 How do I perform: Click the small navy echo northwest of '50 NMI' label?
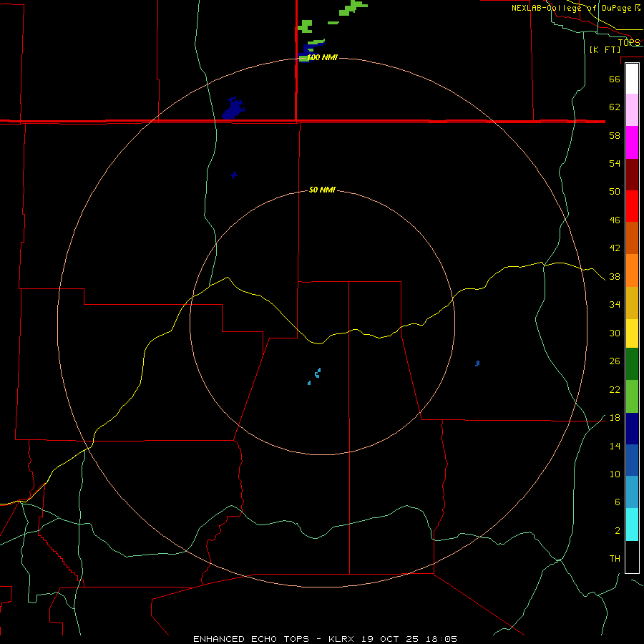click(x=234, y=175)
